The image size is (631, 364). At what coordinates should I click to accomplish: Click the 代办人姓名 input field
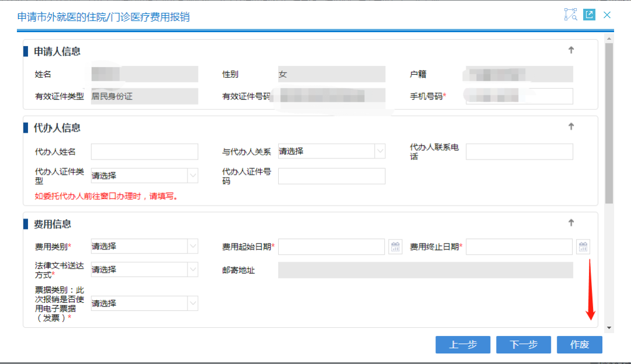(144, 151)
